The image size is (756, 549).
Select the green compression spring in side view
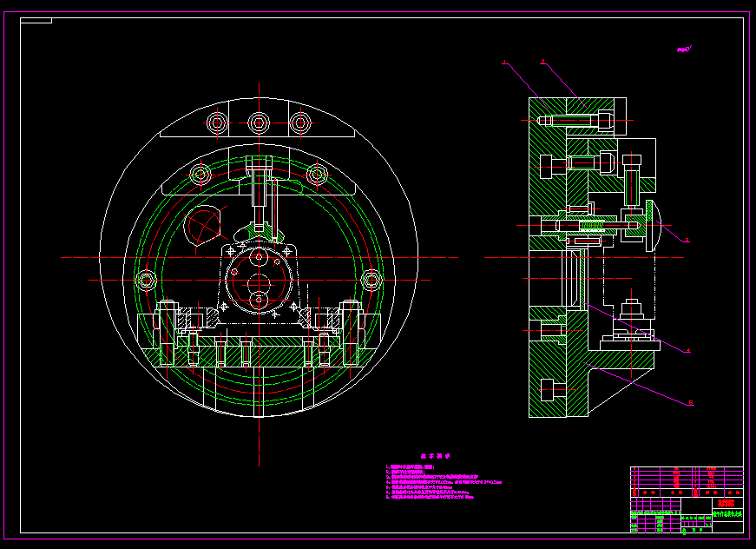(592, 225)
